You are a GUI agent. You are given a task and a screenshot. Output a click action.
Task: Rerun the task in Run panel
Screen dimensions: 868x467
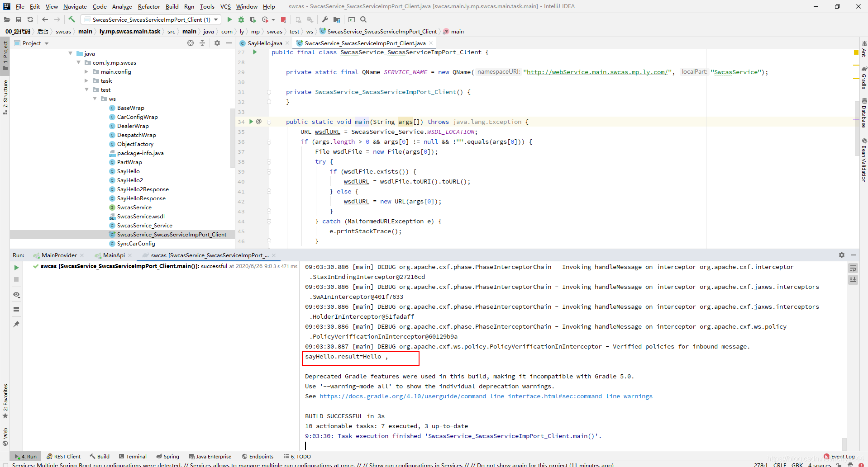tap(16, 268)
